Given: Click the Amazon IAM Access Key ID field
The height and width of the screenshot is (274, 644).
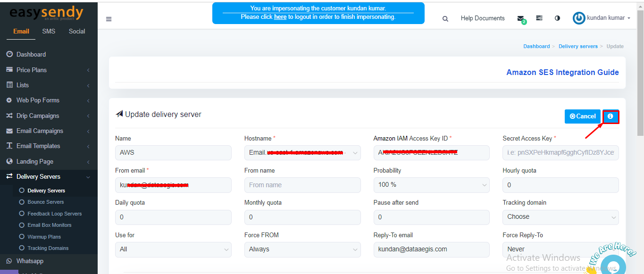Looking at the screenshot, I should [x=432, y=153].
